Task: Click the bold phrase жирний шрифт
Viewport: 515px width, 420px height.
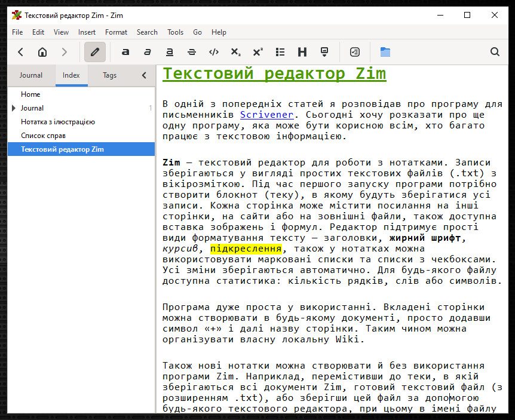Action: pyautogui.click(x=425, y=238)
